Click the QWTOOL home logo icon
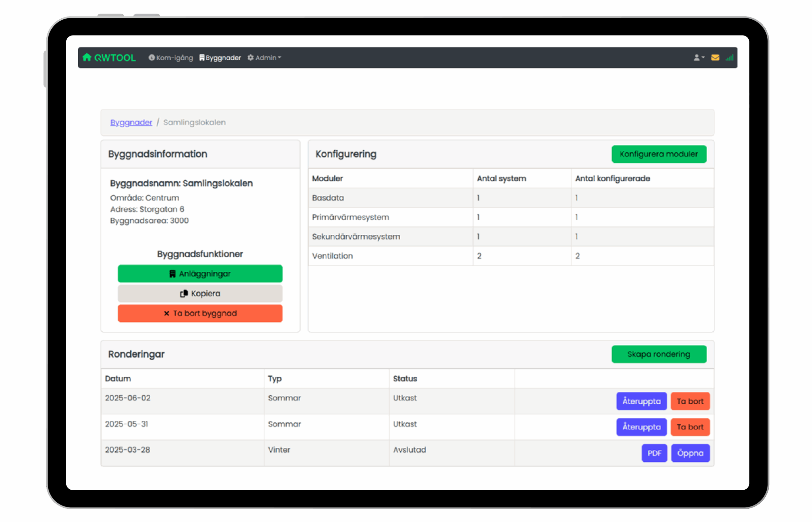This screenshot has width=812, height=522. [x=87, y=57]
